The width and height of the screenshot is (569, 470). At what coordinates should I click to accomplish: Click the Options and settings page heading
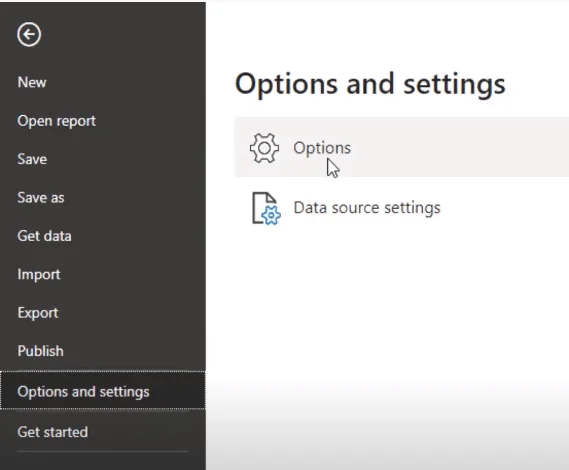point(370,85)
